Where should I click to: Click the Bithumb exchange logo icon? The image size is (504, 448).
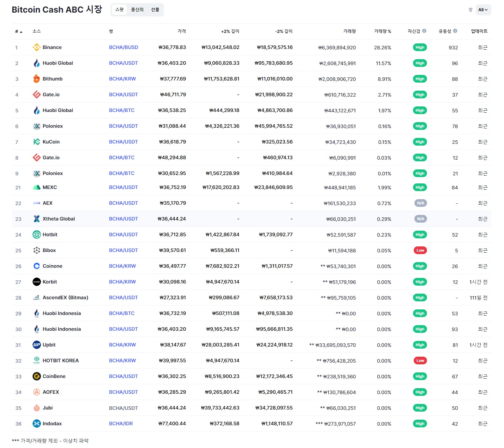[36, 79]
